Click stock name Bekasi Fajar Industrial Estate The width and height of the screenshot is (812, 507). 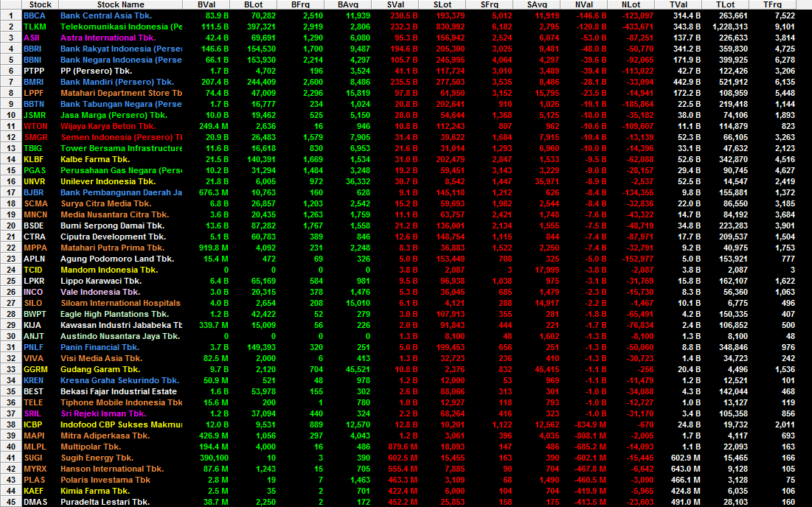[119, 391]
